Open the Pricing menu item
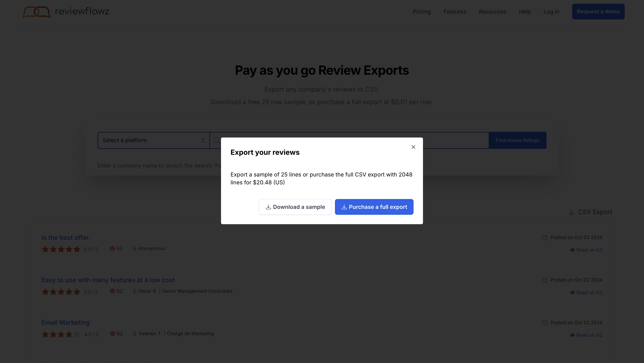This screenshot has height=363, width=644. [x=422, y=11]
